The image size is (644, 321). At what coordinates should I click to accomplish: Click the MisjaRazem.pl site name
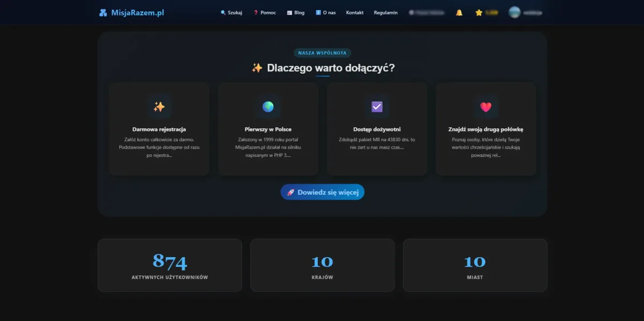pos(137,13)
